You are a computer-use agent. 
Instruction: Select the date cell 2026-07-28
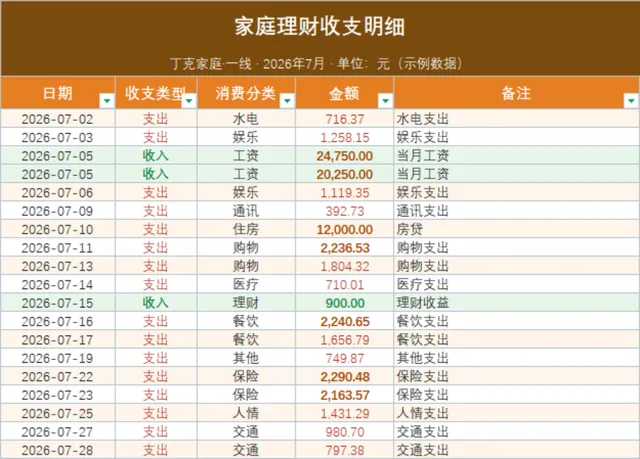(x=58, y=450)
